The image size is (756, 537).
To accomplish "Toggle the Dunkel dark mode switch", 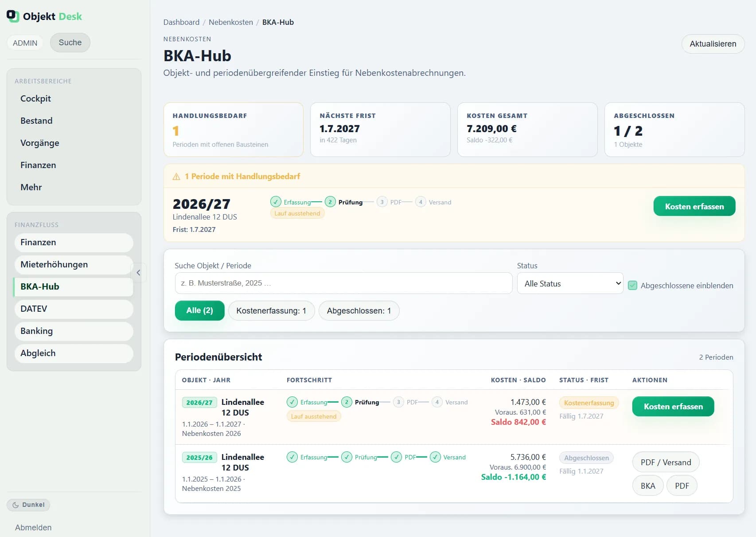I will coord(28,505).
